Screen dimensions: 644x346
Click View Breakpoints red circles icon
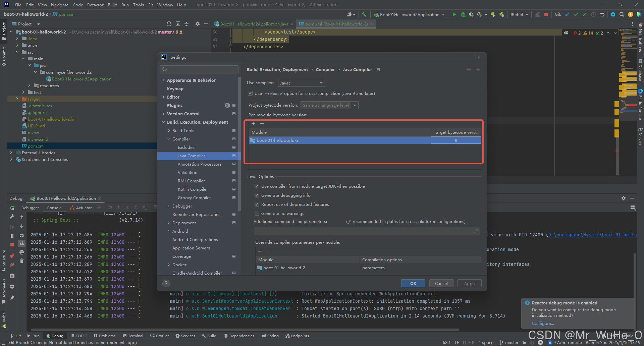coord(12,256)
